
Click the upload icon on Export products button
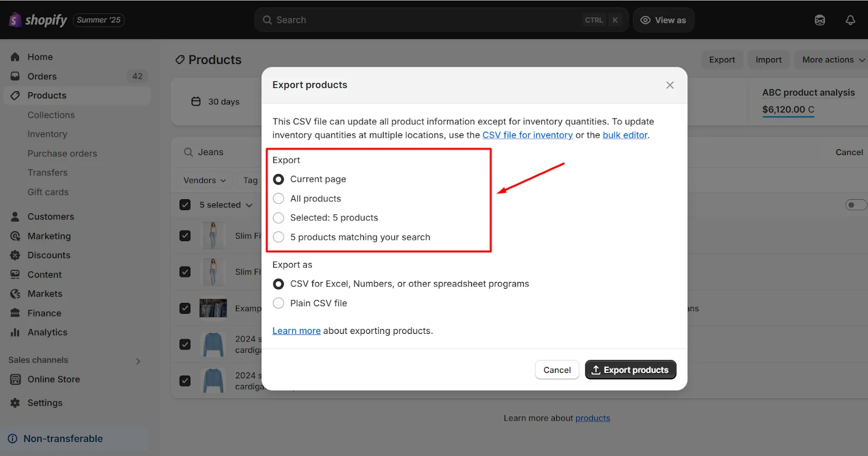596,370
